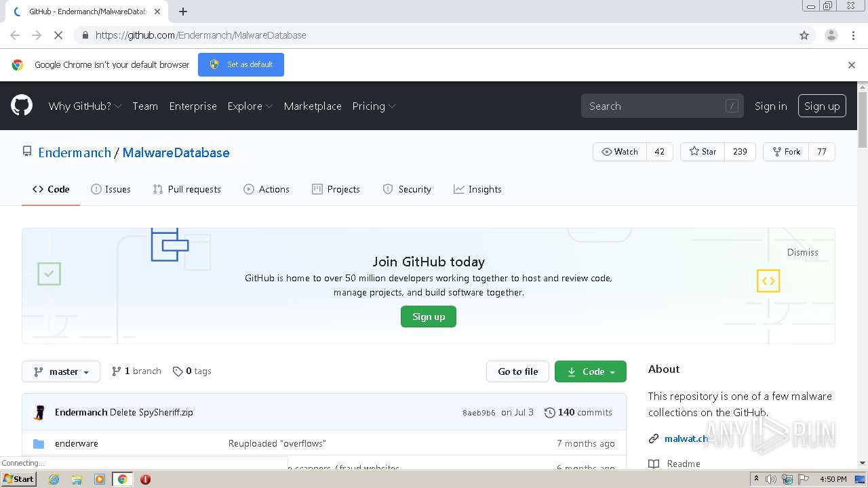Click the commit history clock icon
Screen dimensions: 868x488
click(x=550, y=412)
